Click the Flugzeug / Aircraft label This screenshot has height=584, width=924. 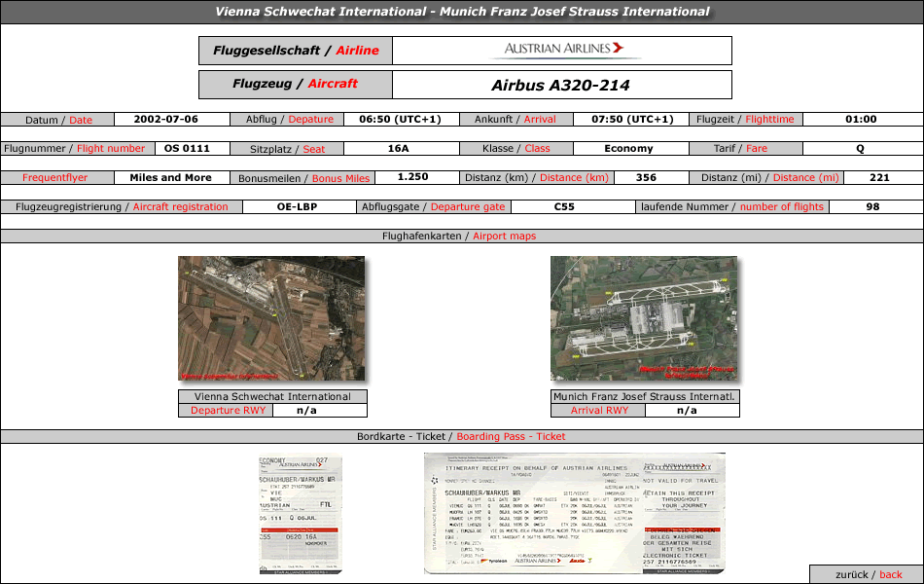[x=296, y=85]
